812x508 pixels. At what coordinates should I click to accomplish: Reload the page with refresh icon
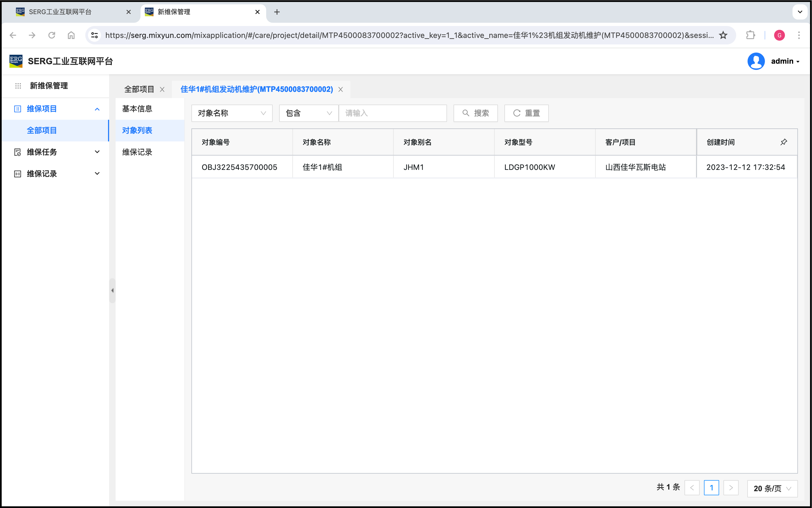52,35
